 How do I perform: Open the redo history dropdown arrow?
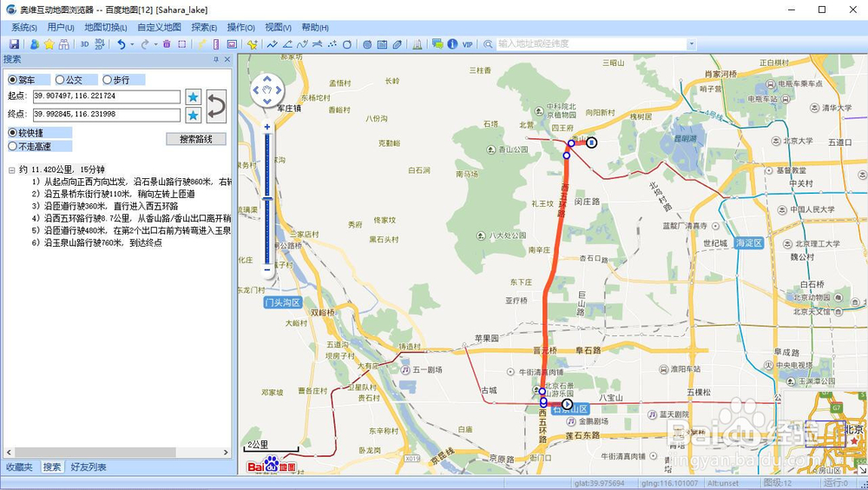[156, 44]
